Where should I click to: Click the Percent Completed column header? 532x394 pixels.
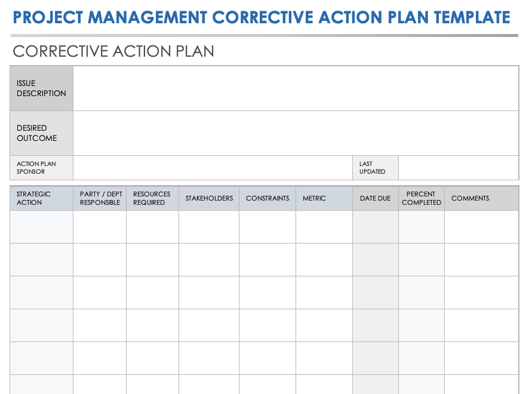pos(422,198)
